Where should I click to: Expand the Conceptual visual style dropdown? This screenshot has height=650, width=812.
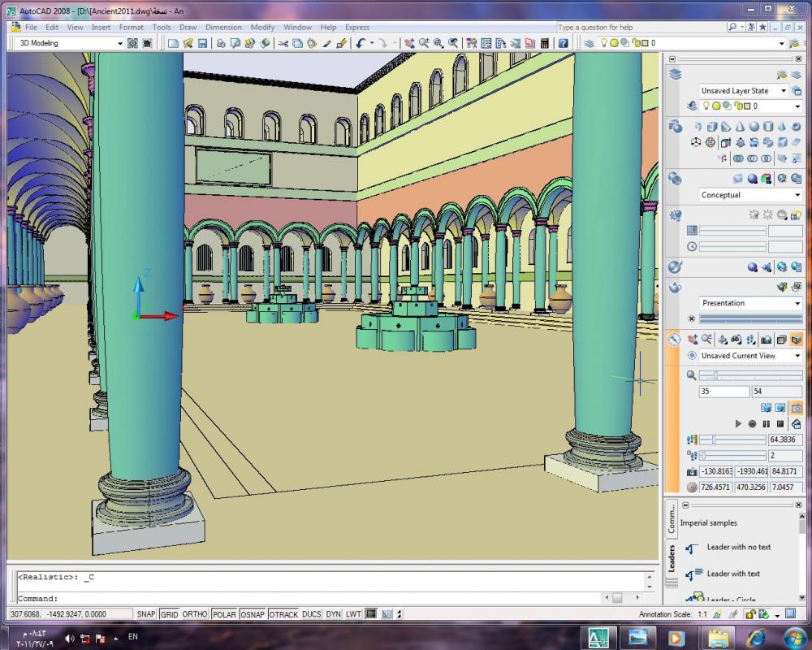click(797, 196)
